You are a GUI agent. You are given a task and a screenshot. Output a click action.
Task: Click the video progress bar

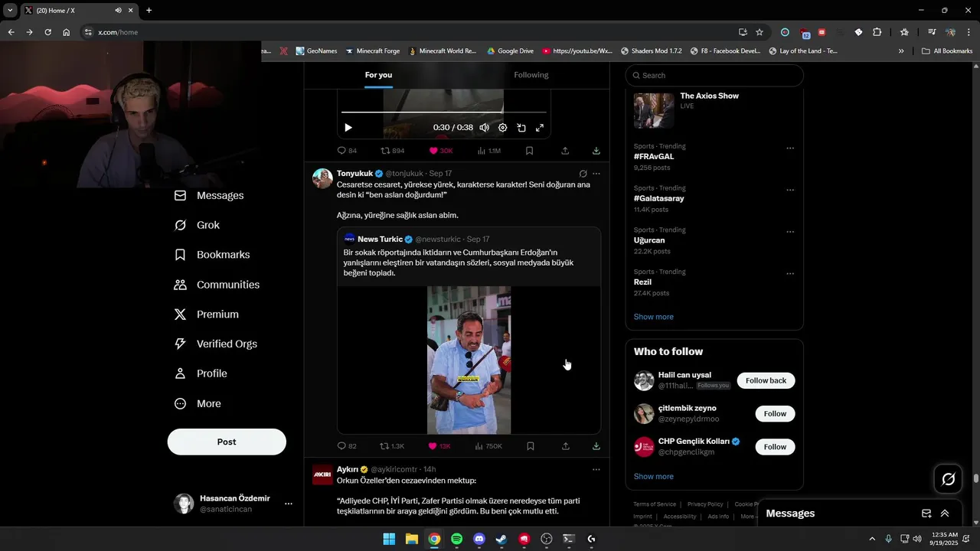coord(444,112)
